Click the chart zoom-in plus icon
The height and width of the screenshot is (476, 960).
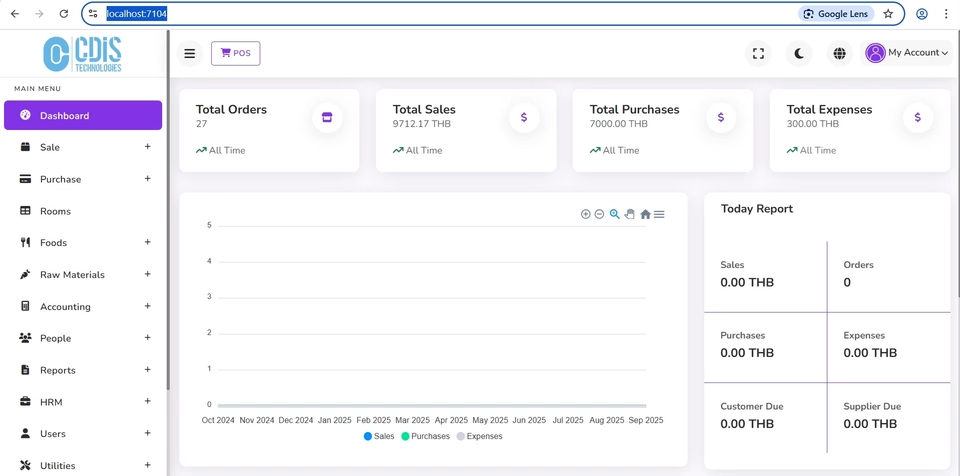(586, 214)
